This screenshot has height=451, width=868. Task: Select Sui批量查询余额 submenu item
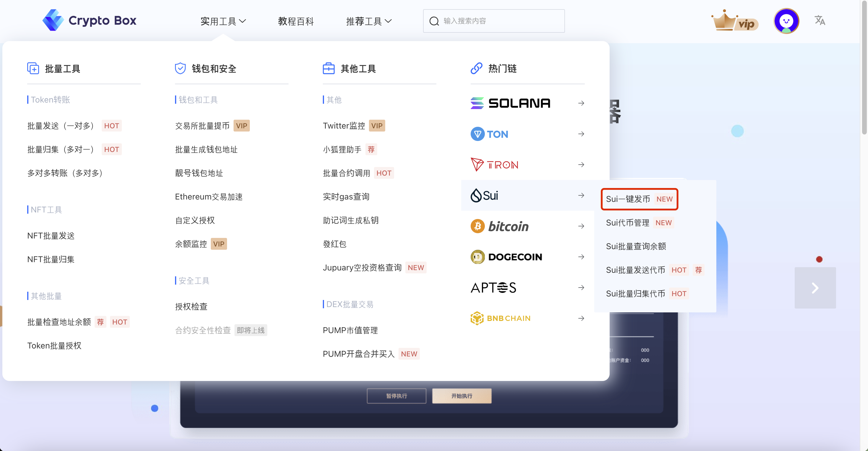tap(636, 246)
